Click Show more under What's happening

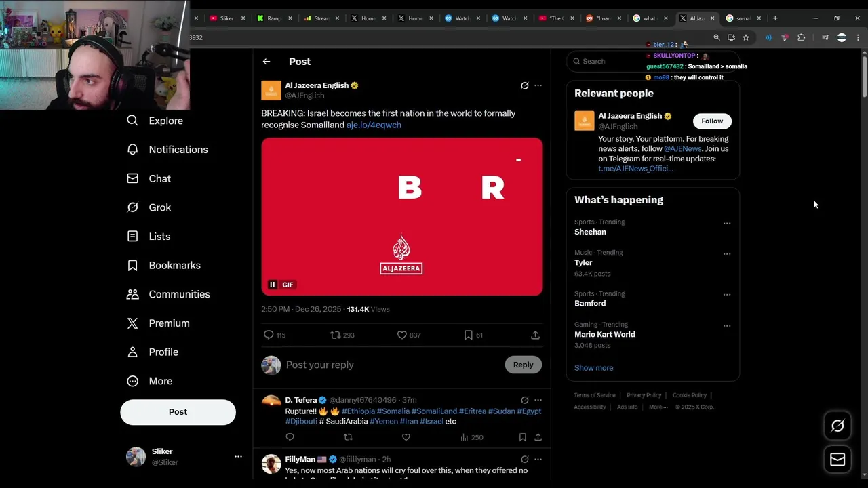(x=593, y=368)
